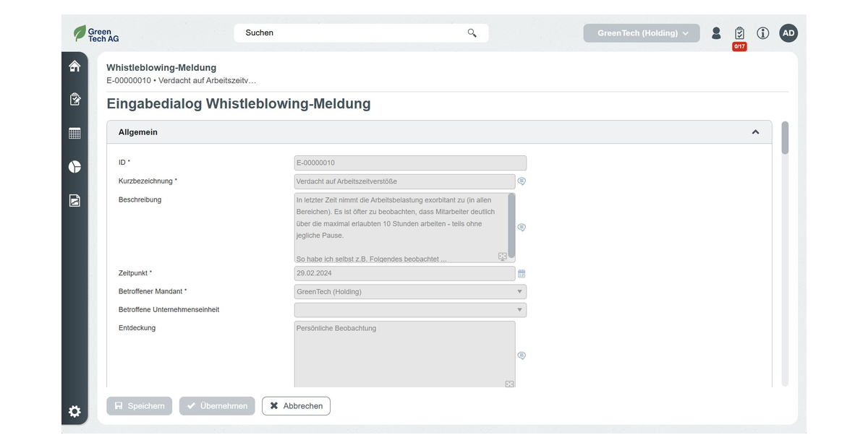Open the table grid icon in sidebar
The image size is (868, 448).
(75, 134)
